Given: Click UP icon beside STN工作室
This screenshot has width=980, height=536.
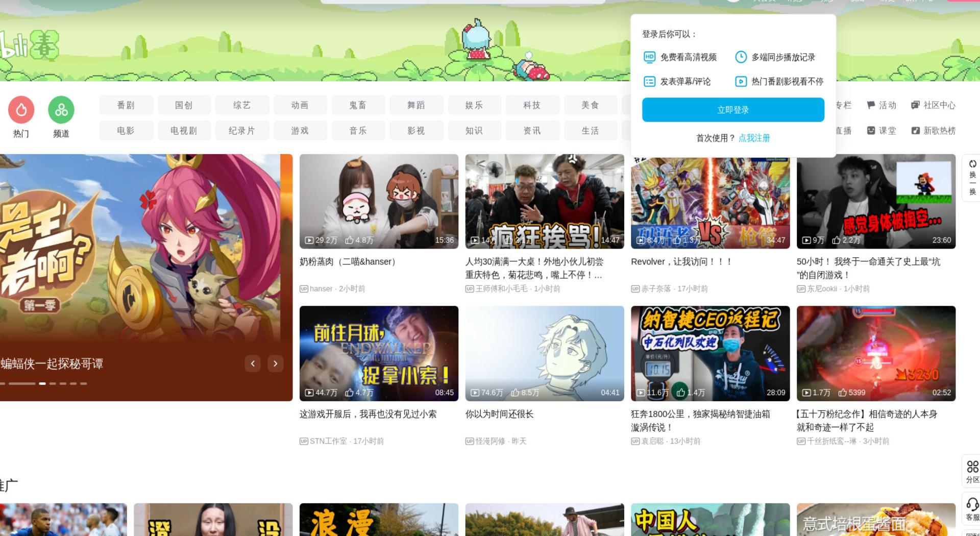Looking at the screenshot, I should (304, 441).
